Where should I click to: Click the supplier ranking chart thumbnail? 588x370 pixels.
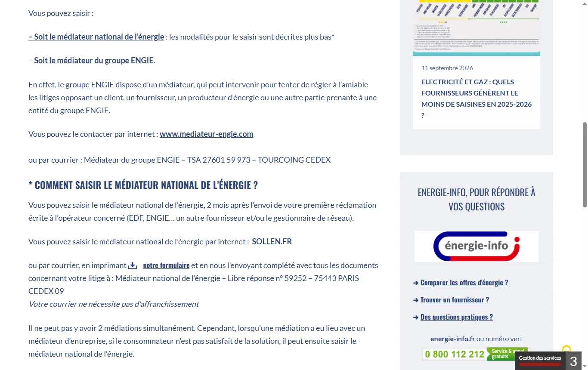[477, 28]
